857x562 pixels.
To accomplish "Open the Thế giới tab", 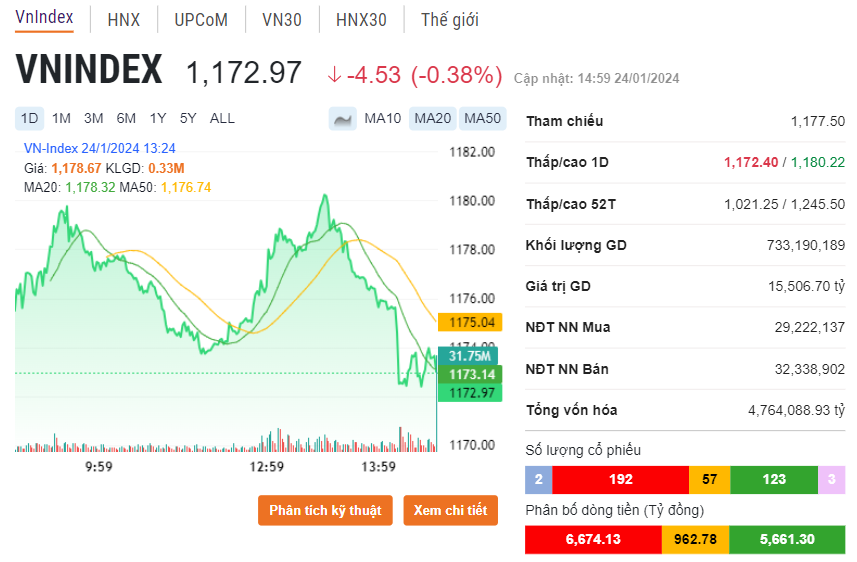I will (x=449, y=20).
